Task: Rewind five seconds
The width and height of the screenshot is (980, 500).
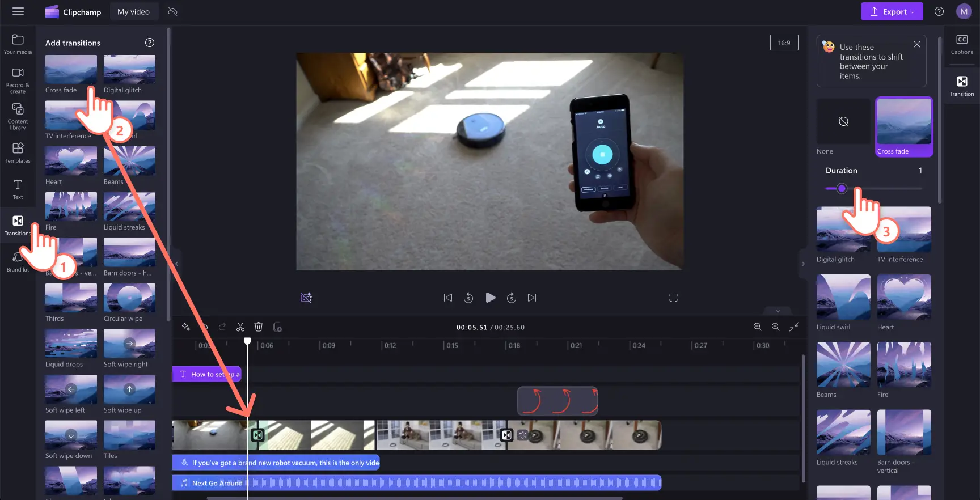Action: click(x=468, y=298)
